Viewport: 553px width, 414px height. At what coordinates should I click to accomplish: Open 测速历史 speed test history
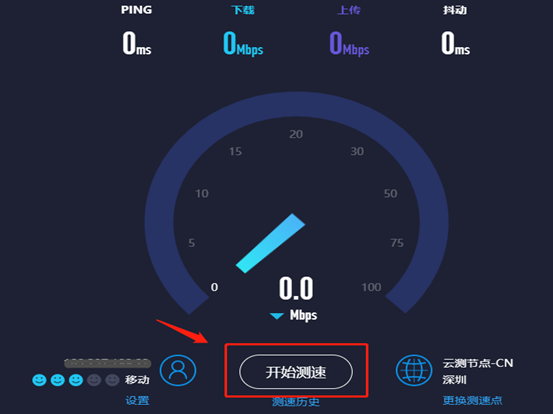tap(296, 402)
